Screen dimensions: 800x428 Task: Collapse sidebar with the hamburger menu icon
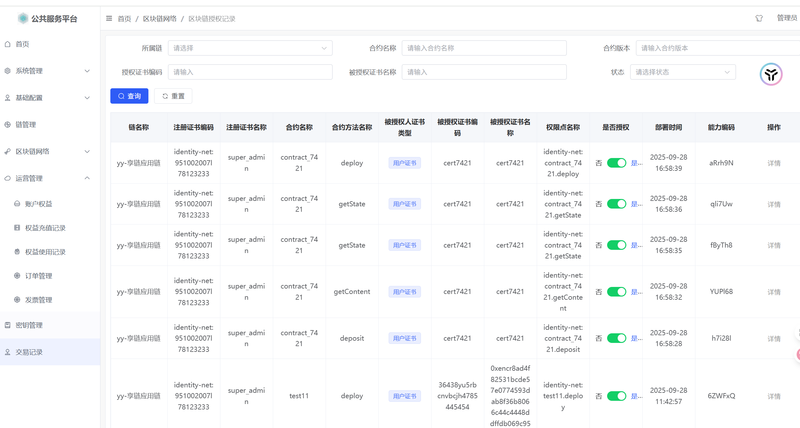[109, 18]
